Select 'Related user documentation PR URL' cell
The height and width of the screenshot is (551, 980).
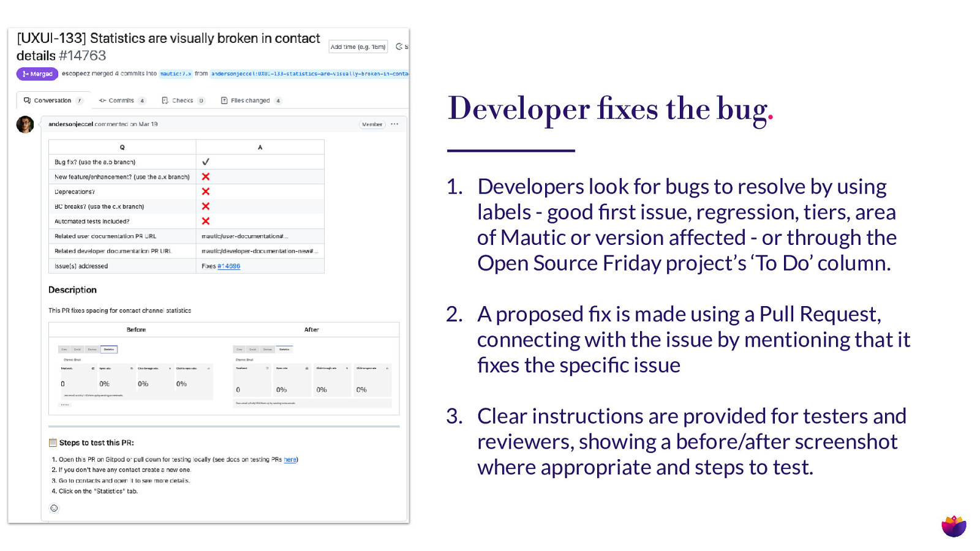click(x=123, y=236)
